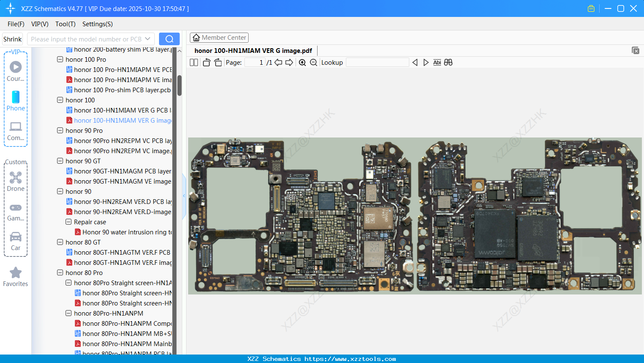Open the Settings(S) menu

click(98, 24)
